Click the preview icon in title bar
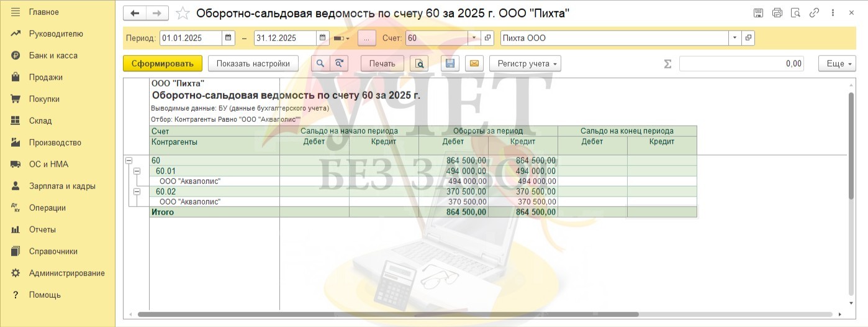 (795, 13)
